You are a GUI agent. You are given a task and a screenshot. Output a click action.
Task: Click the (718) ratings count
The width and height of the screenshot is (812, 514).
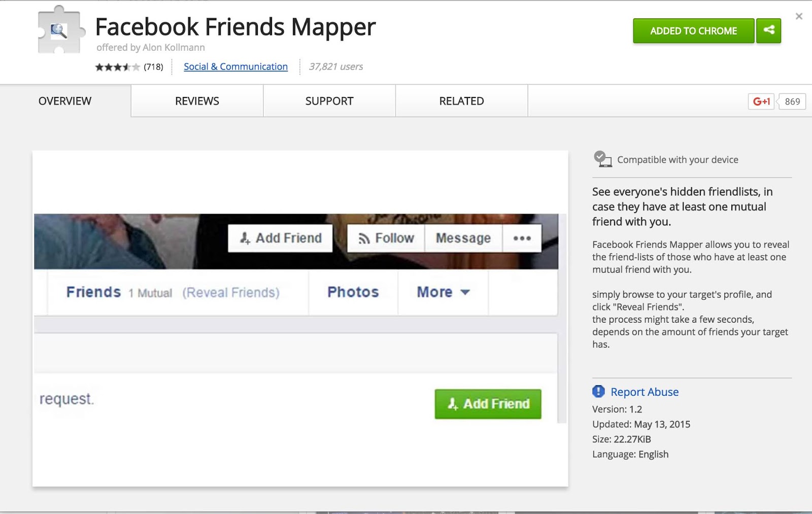coord(153,67)
